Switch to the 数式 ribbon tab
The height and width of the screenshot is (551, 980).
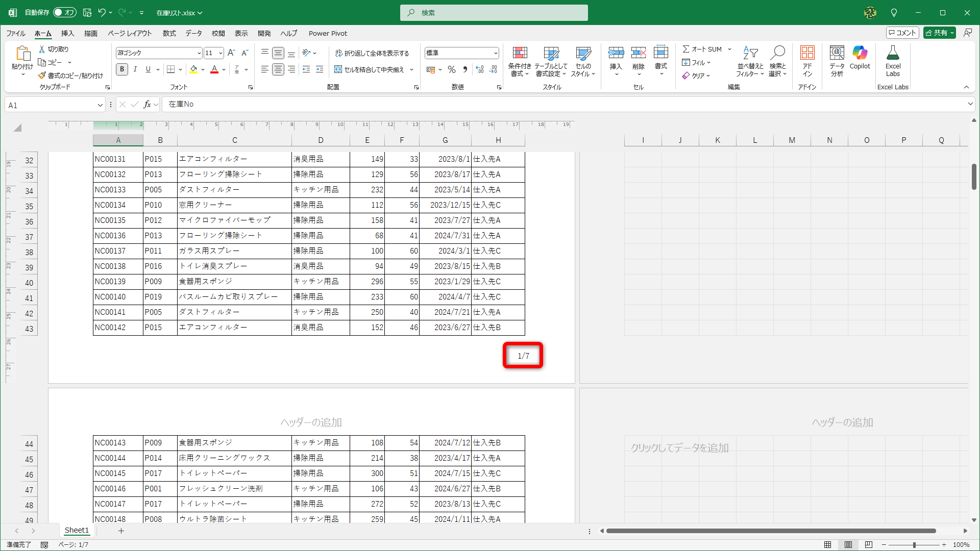[169, 33]
